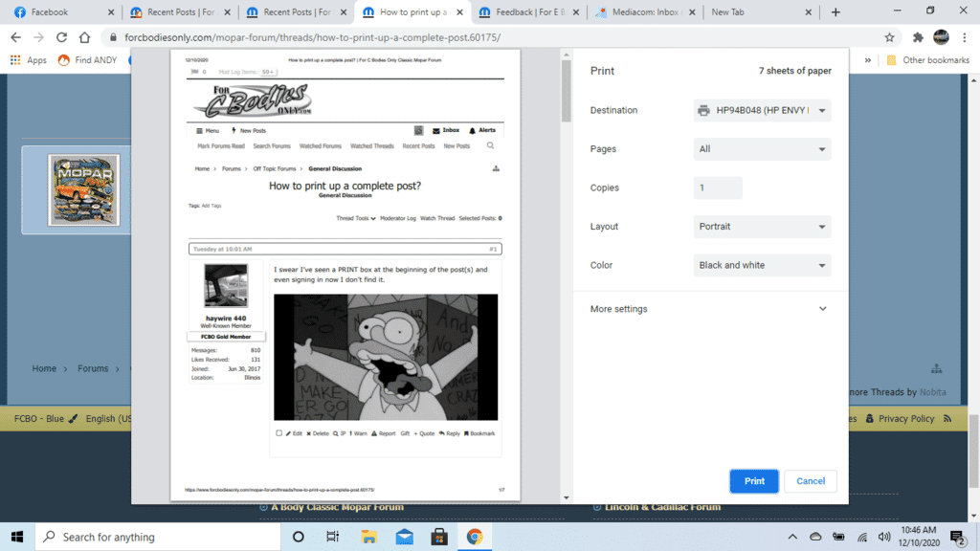
Task: Bookmark this page with star icon
Action: click(889, 37)
